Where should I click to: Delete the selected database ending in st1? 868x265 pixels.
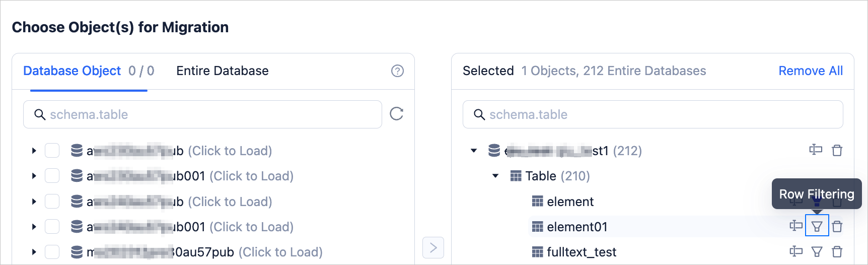[x=837, y=150]
